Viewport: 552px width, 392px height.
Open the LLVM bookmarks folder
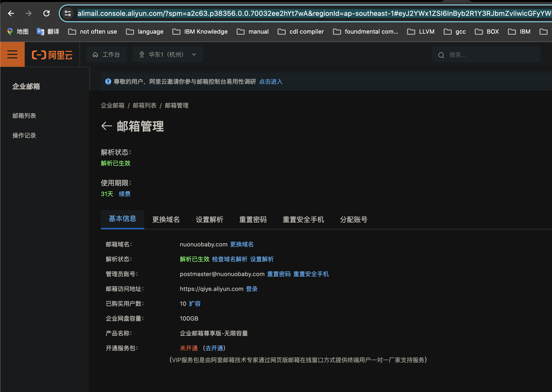click(x=421, y=31)
